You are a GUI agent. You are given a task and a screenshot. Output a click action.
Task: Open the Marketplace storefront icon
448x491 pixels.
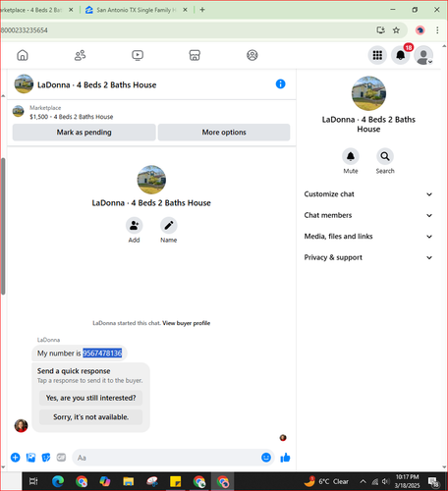click(195, 55)
